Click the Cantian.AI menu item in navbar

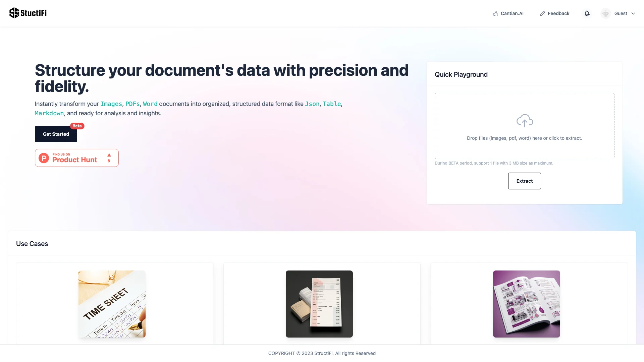click(x=508, y=13)
